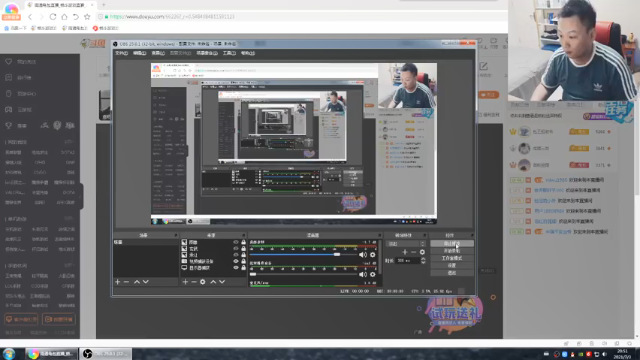
Task: Go back in the browser
Action: (x=30, y=17)
